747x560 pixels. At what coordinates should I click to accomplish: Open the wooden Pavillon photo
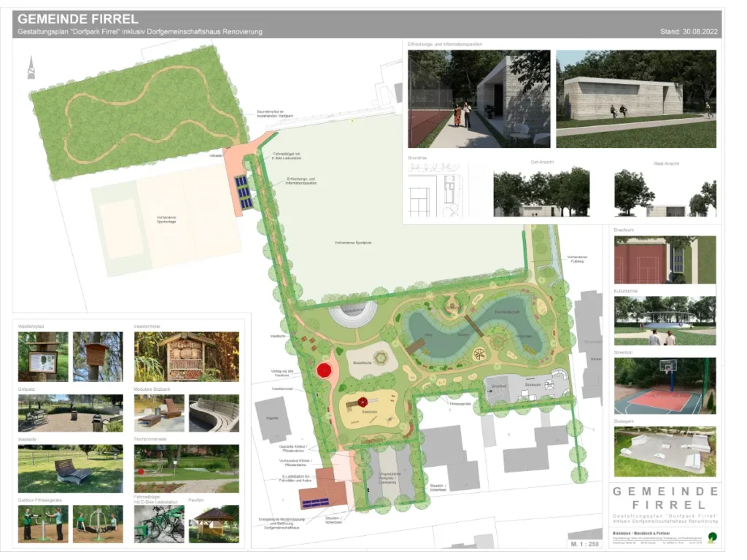(x=213, y=524)
